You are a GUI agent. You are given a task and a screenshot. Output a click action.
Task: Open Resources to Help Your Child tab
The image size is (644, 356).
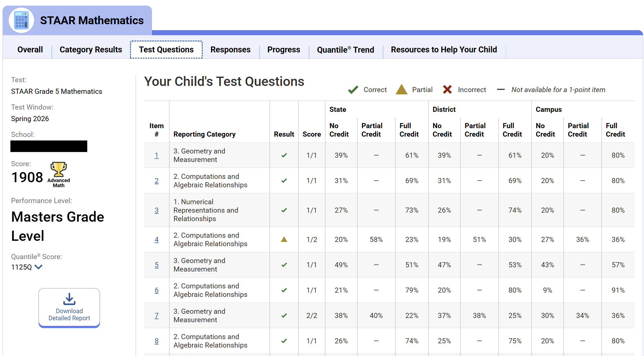(x=444, y=50)
